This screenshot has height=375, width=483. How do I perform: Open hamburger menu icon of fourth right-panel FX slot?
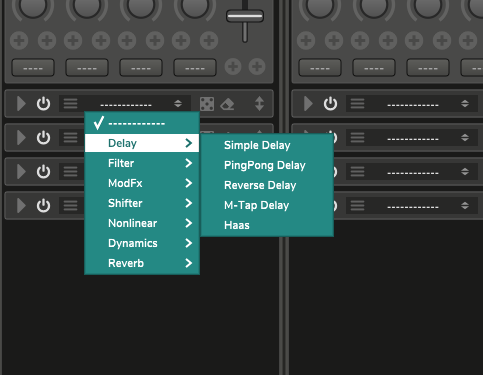pos(357,206)
